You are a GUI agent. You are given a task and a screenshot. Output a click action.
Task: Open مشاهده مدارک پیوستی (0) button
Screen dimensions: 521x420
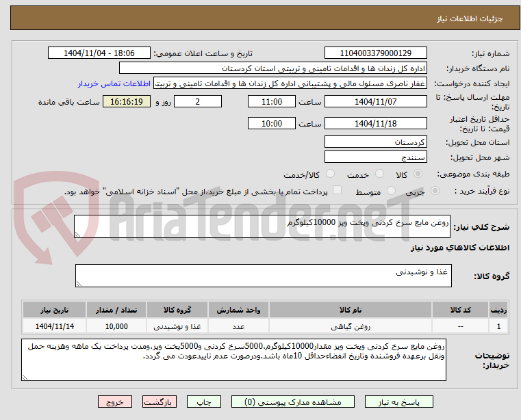click(293, 402)
